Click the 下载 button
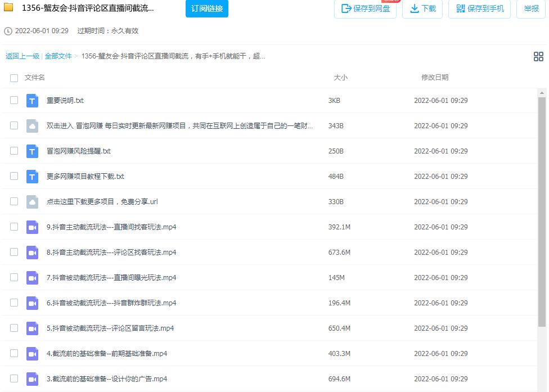The height and width of the screenshot is (392, 549). tap(422, 8)
